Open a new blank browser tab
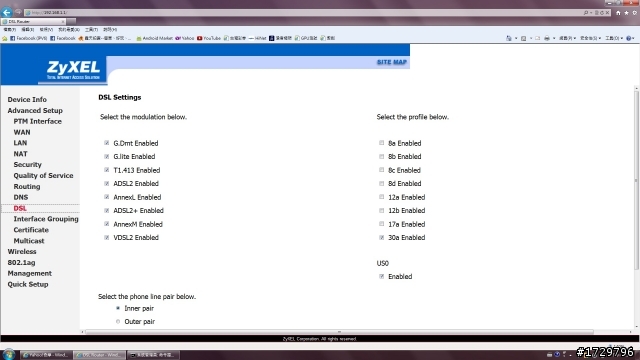Image resolution: width=640 pixels, height=360 pixels. [x=71, y=21]
